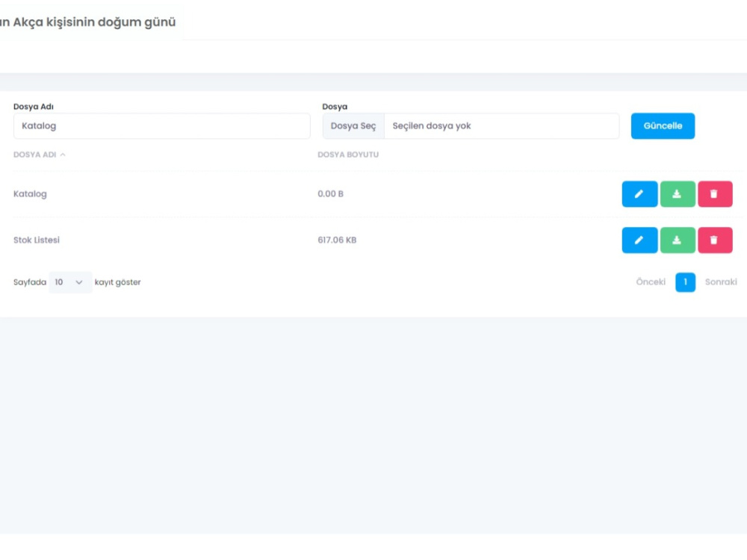This screenshot has width=747, height=560.
Task: Download the Katalog file
Action: [x=678, y=194]
